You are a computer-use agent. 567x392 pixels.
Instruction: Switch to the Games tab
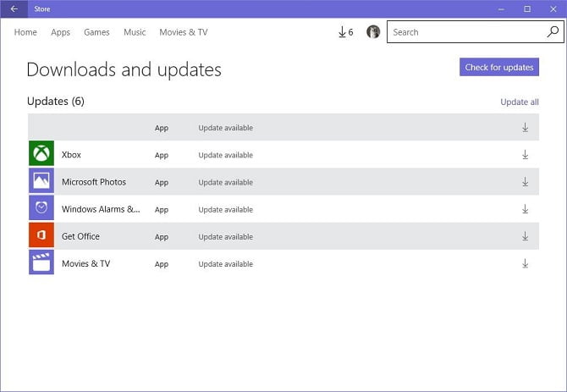coord(96,32)
